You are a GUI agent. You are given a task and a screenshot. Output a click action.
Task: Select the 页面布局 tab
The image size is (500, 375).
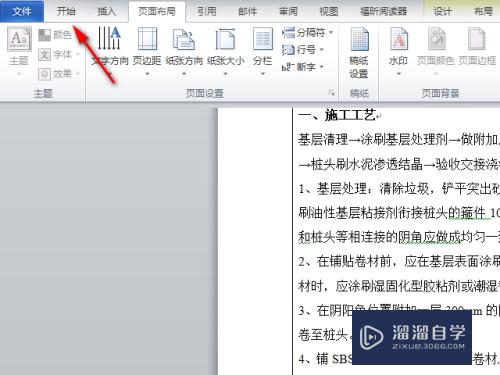point(157,11)
